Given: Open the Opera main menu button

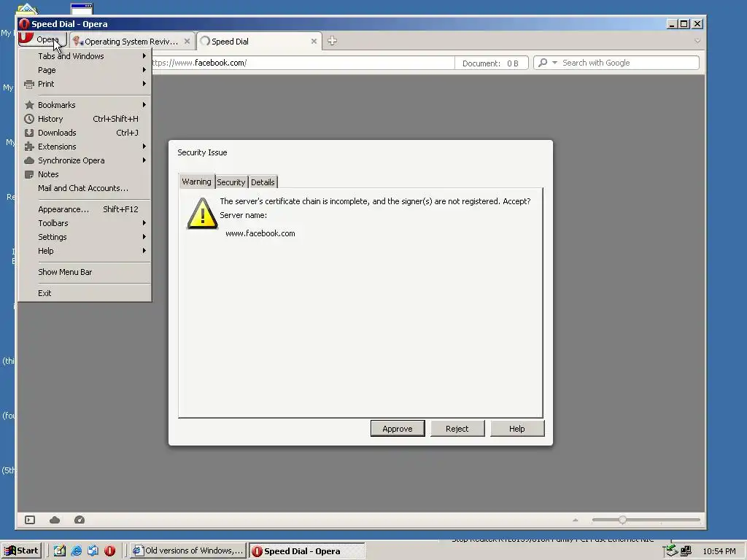Looking at the screenshot, I should point(42,39).
